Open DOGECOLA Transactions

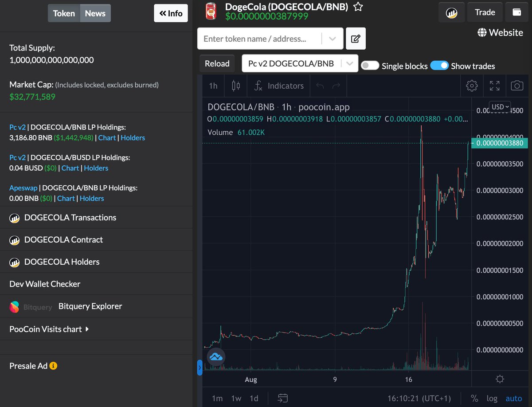click(70, 218)
